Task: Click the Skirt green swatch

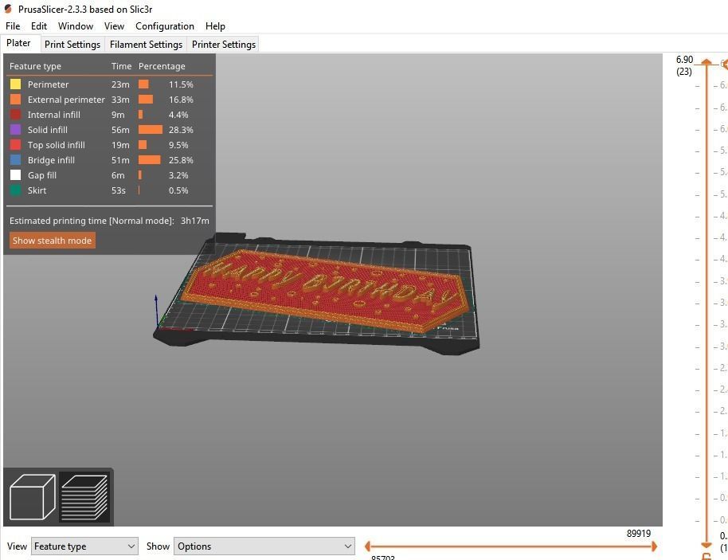Action: coord(15,190)
